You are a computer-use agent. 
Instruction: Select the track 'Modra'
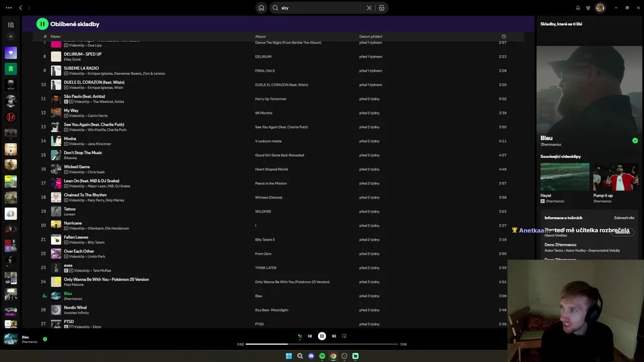[x=70, y=139]
